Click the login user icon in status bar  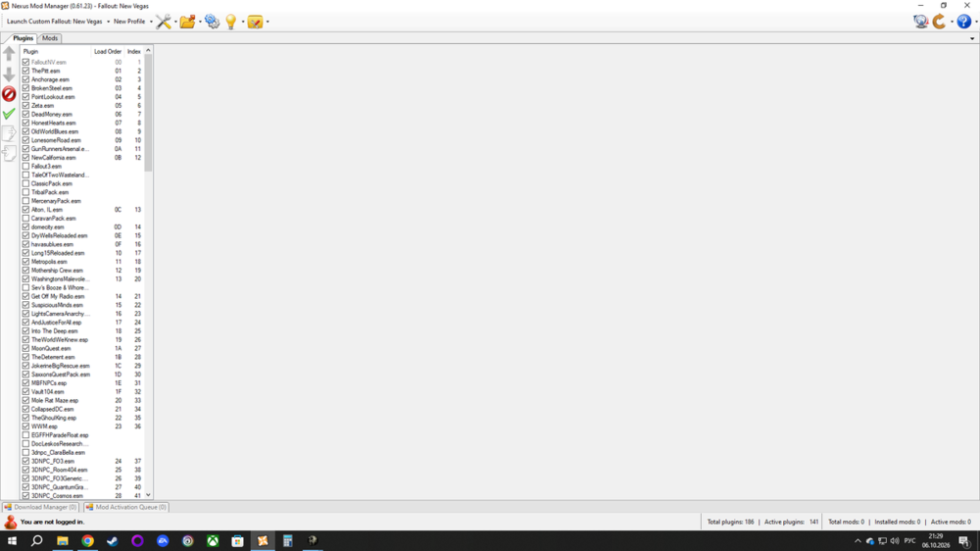10,522
